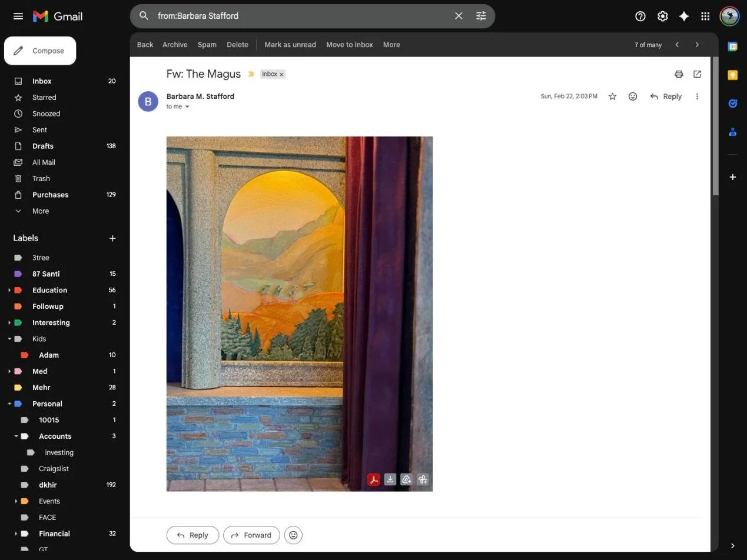This screenshot has width=747, height=560.
Task: Delete the message via the toolbar
Action: tap(237, 45)
